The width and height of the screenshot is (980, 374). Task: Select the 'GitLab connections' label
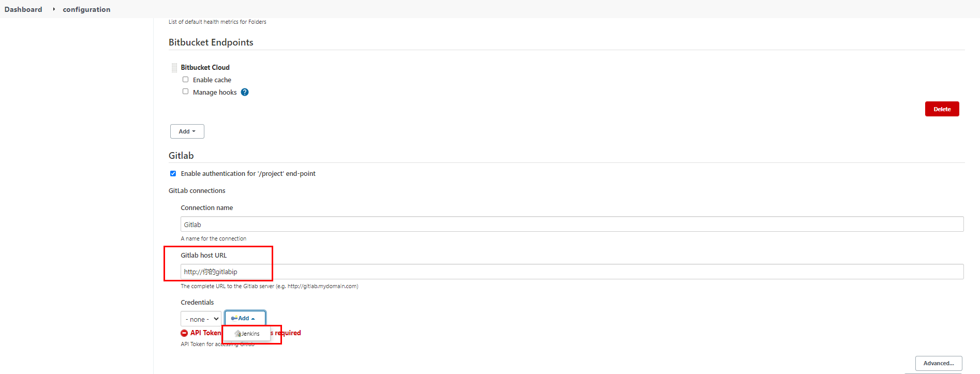click(197, 191)
